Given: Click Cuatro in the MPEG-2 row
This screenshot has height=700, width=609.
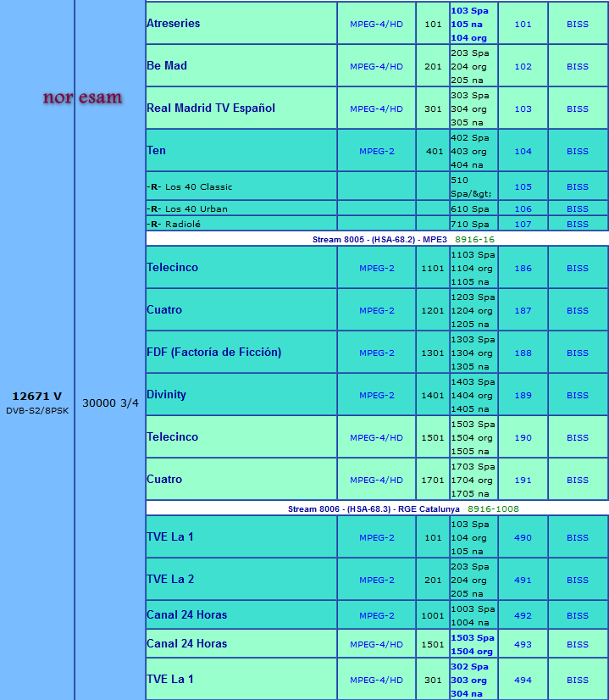Looking at the screenshot, I should pos(164,310).
